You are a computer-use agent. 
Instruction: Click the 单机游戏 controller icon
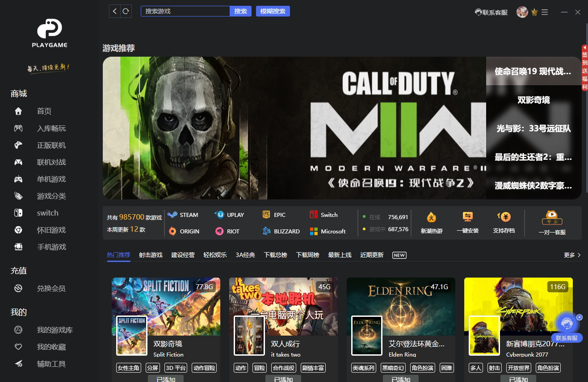coord(18,179)
